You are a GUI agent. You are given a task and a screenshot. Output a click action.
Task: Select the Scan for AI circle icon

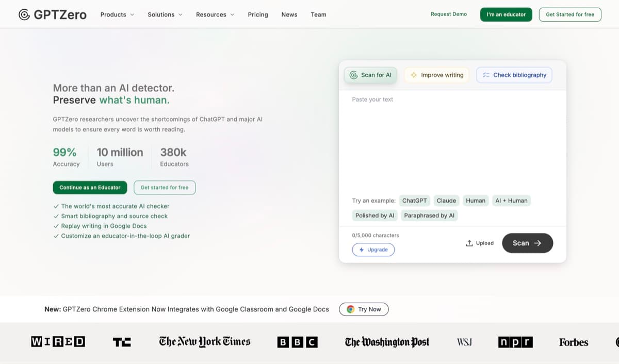click(354, 75)
